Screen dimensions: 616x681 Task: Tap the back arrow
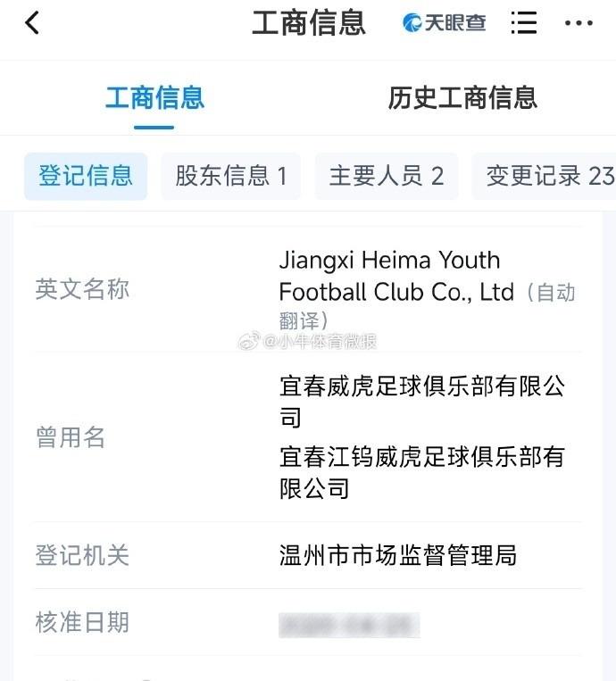click(x=32, y=23)
